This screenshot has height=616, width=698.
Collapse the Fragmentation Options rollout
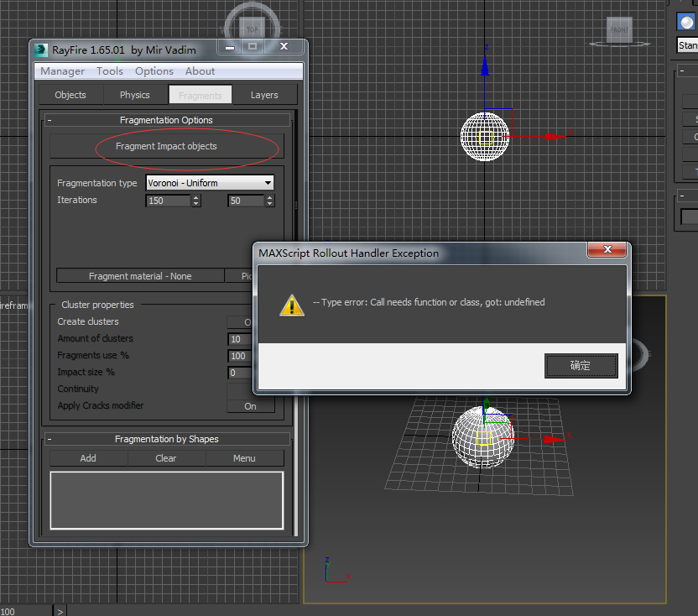(x=49, y=120)
